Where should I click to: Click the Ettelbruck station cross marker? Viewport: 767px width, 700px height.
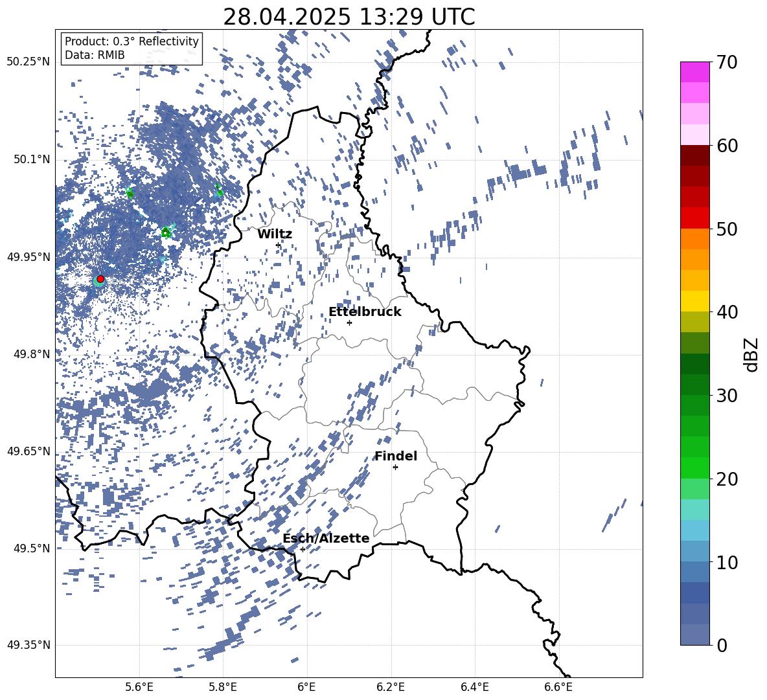pos(349,322)
